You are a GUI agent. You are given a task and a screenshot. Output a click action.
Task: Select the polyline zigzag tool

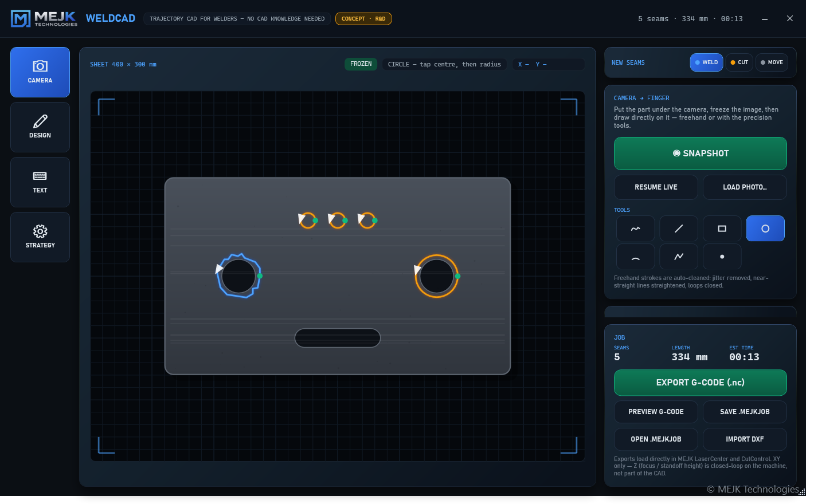click(x=679, y=257)
